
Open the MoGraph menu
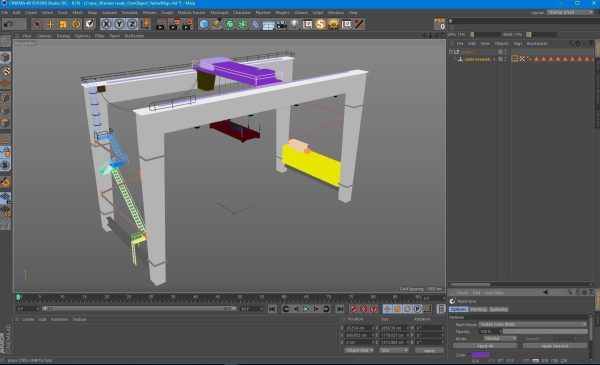[219, 13]
